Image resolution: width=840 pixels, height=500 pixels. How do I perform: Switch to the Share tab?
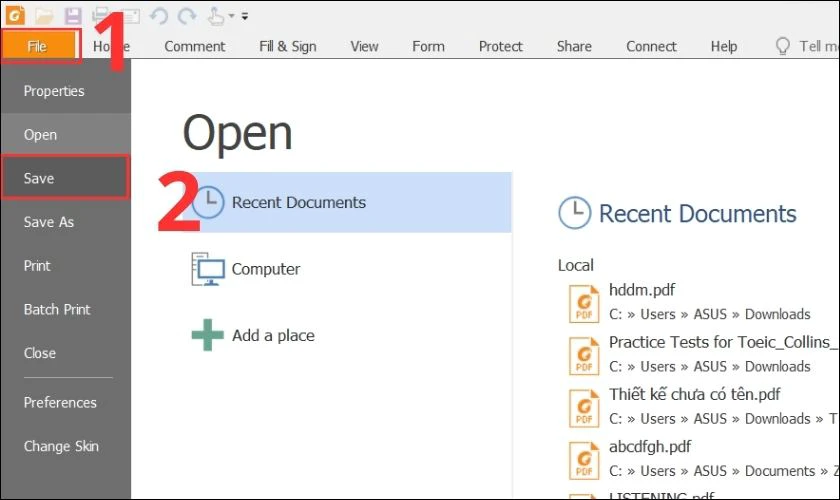(x=574, y=47)
